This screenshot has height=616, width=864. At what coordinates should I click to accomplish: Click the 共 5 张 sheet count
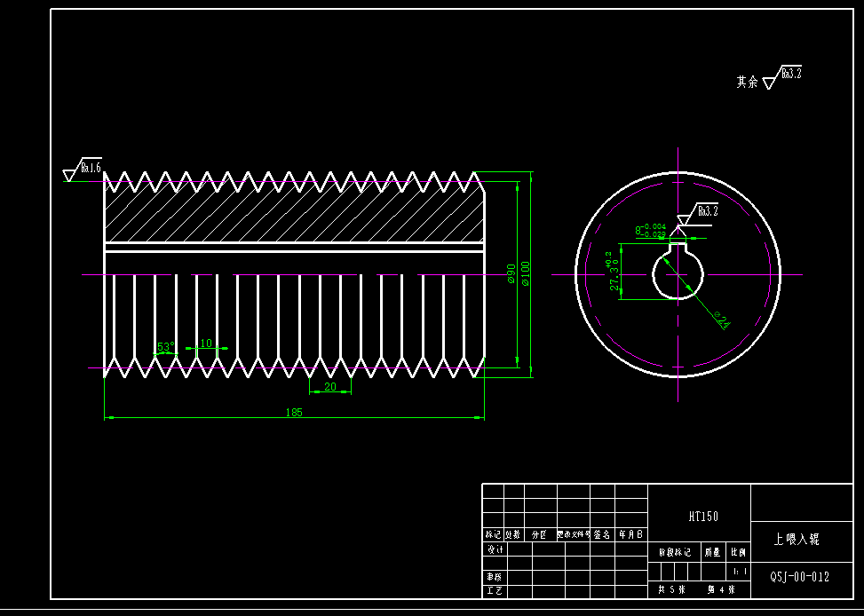click(x=671, y=589)
